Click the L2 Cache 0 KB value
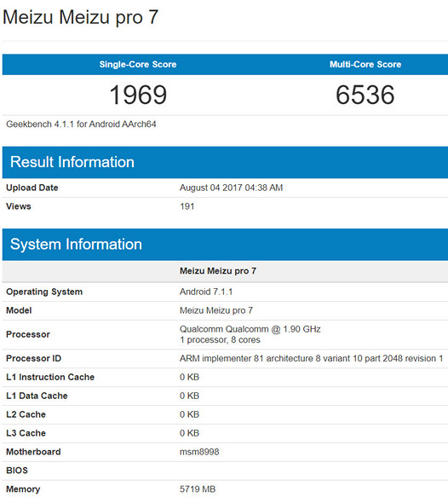448x503 pixels. click(189, 414)
